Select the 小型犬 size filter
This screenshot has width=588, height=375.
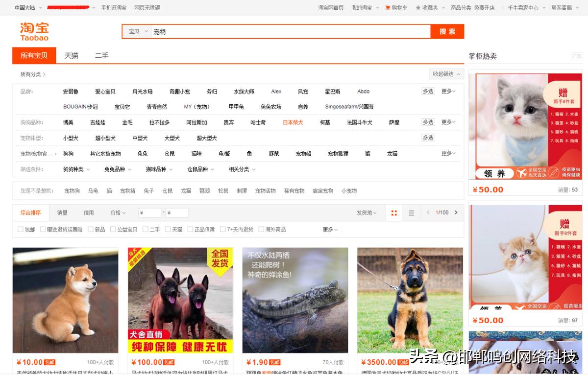pyautogui.click(x=71, y=138)
